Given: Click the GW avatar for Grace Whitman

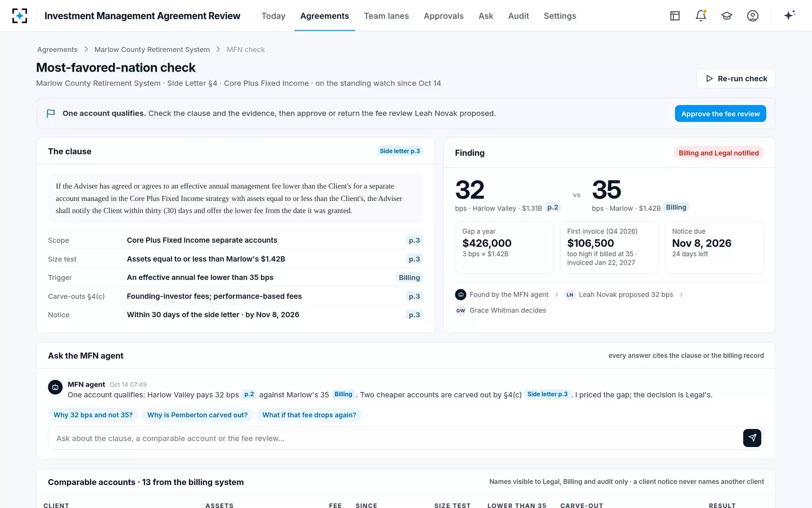Looking at the screenshot, I should click(461, 310).
